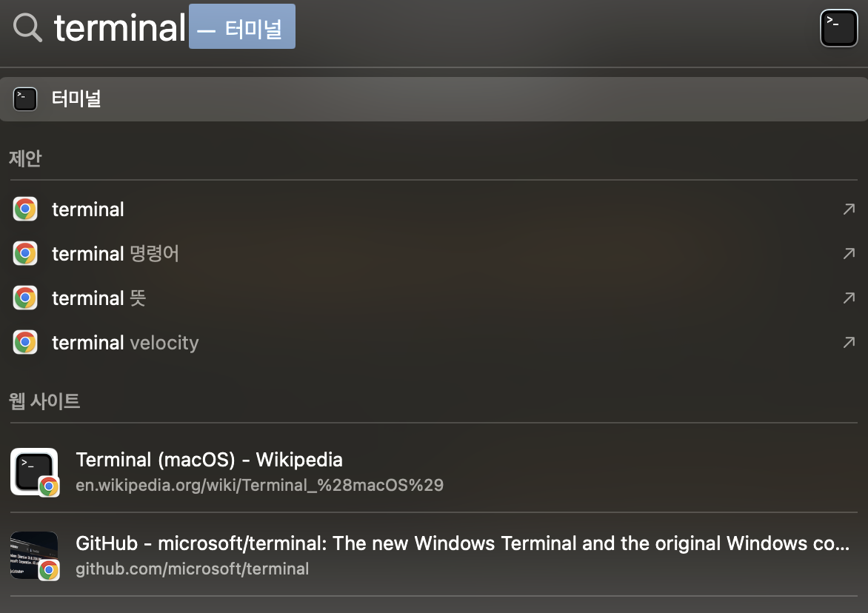The image size is (868, 613).
Task: Click the arrow icon next to 'terminal velocity'
Action: 849,342
